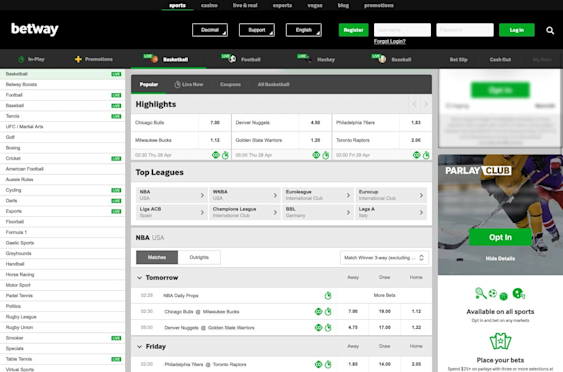Bet Draw 17.00 on Nuggets @ Warriors

tap(385, 327)
